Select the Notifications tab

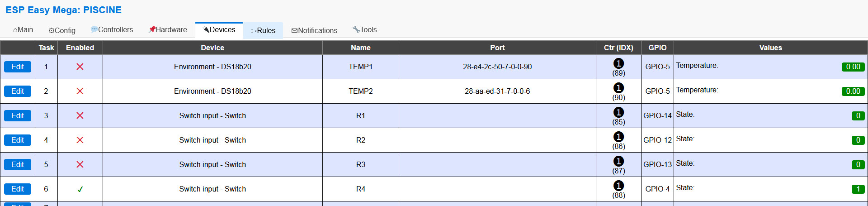click(314, 30)
